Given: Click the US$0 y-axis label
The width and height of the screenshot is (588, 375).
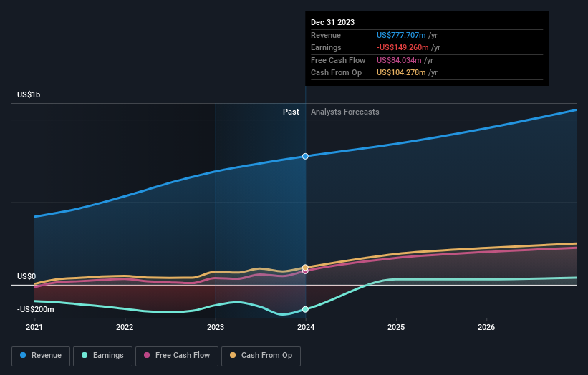Looking at the screenshot, I should click(x=26, y=276).
